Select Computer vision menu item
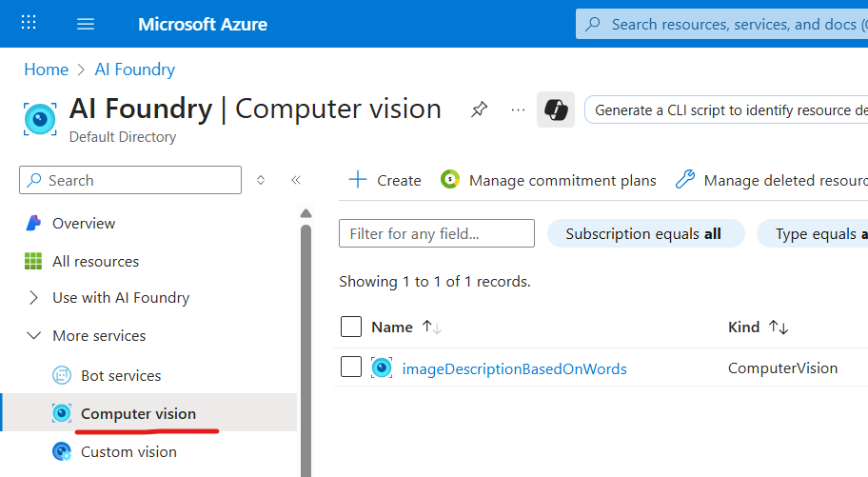868x477 pixels. tap(149, 413)
